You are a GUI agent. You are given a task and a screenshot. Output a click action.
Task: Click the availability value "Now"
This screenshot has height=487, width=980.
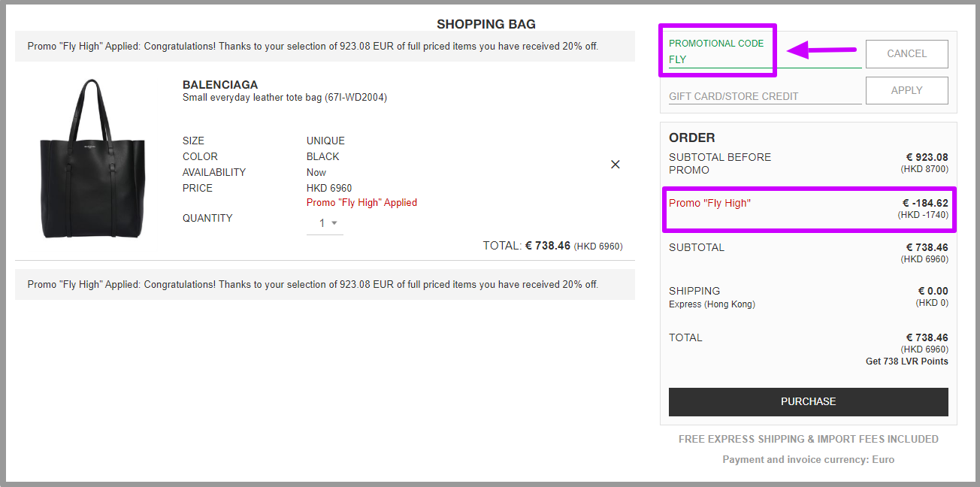pyautogui.click(x=316, y=172)
